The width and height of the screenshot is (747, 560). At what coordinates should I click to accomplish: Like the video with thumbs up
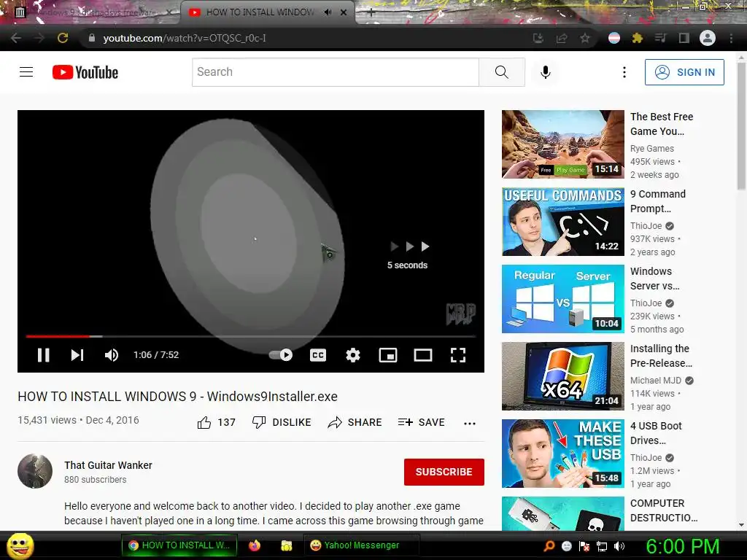coord(216,422)
